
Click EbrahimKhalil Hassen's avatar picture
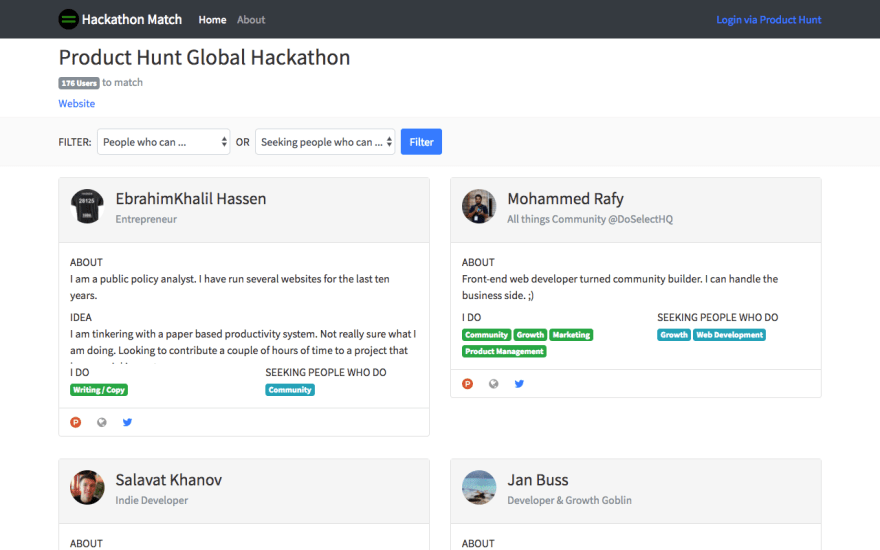[x=87, y=207]
